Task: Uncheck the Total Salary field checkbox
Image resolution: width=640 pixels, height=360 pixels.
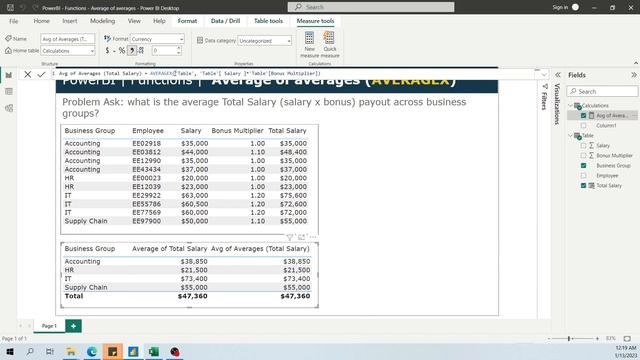Action: coord(583,185)
